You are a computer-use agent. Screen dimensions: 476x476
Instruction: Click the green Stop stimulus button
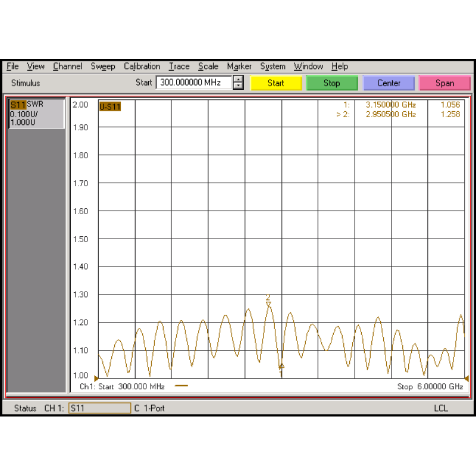pos(331,83)
